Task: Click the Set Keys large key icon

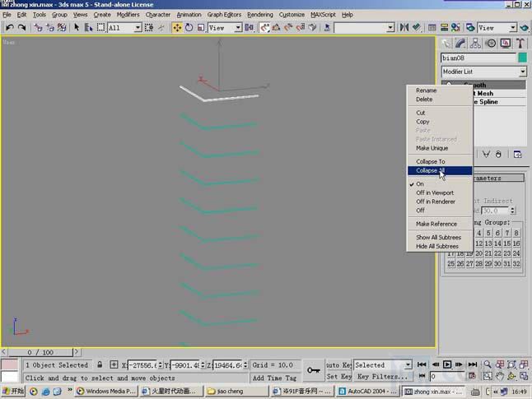Action: coord(313,370)
